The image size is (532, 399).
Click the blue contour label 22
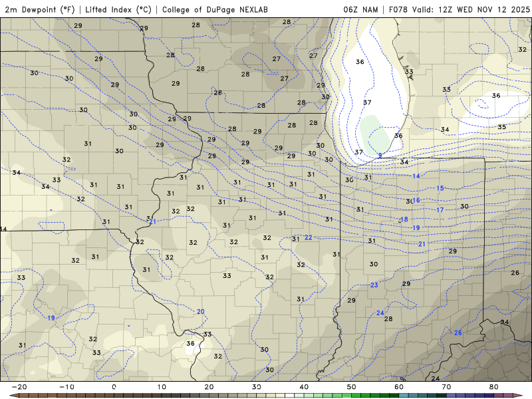pos(309,237)
